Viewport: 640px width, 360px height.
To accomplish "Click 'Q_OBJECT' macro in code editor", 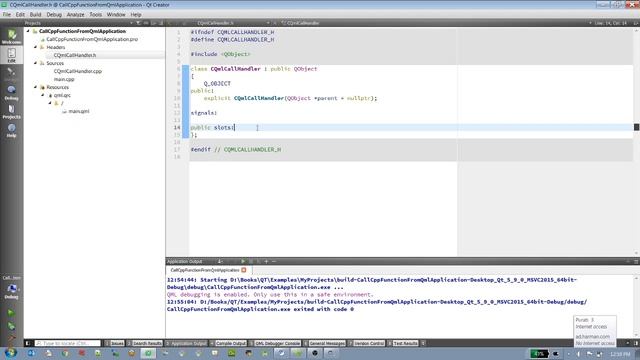I will point(217,83).
